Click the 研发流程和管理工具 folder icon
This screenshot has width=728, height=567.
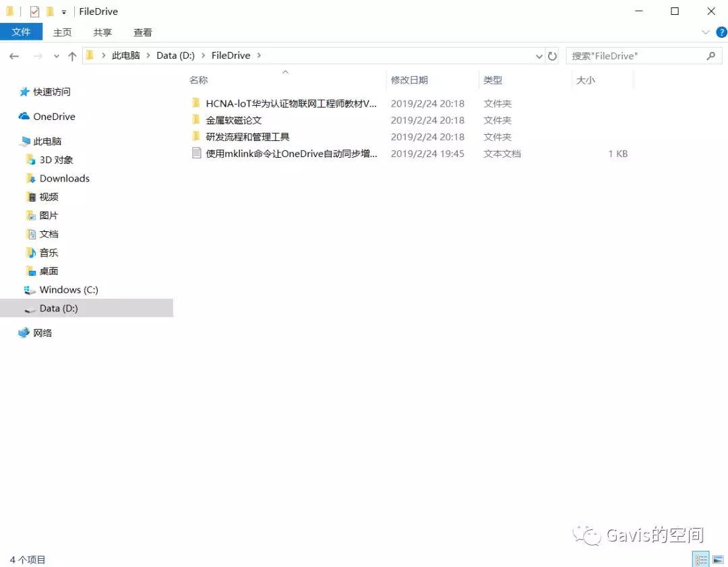[196, 137]
